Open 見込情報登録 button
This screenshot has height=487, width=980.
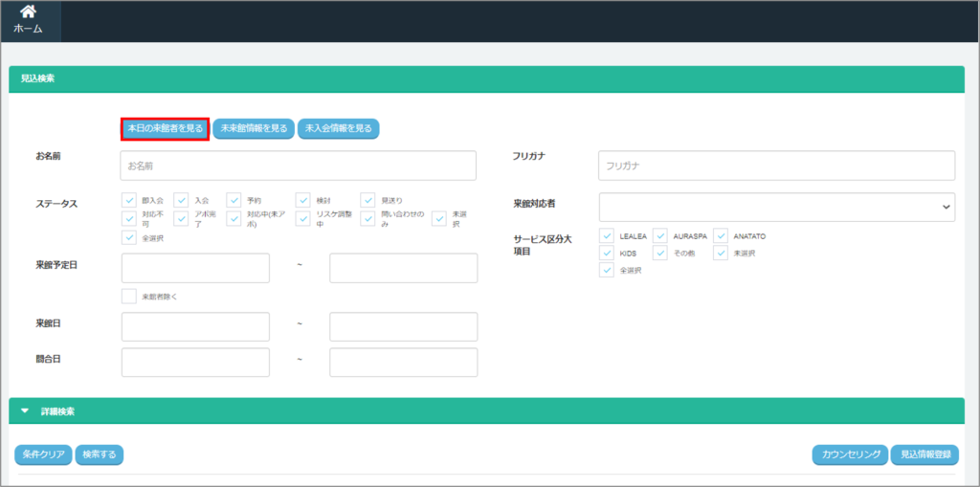coord(924,454)
